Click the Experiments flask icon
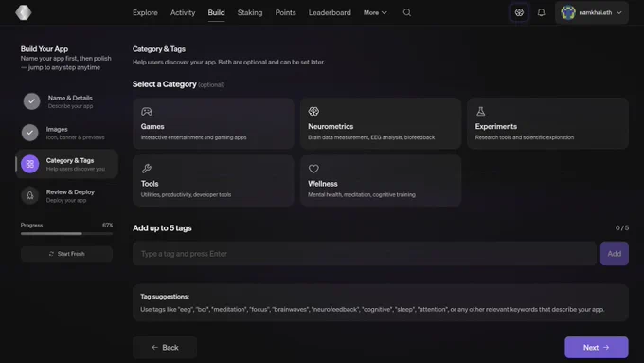 480,112
